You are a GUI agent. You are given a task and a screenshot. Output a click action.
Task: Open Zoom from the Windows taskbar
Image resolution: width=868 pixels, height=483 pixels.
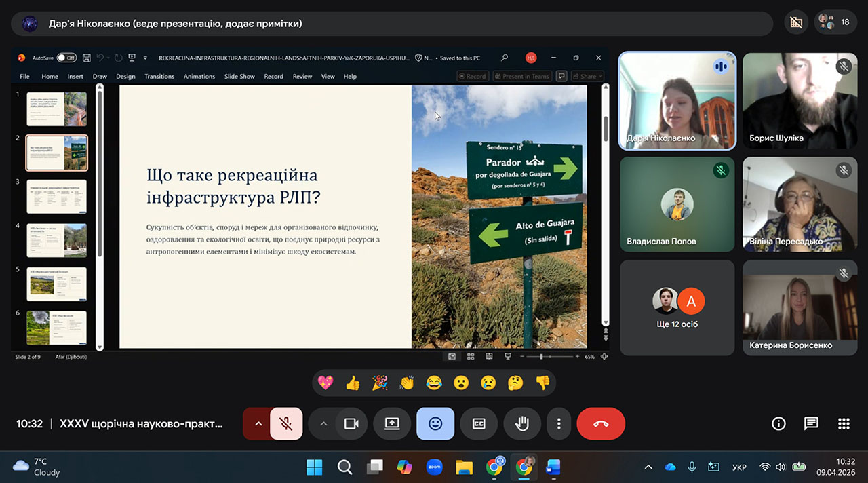pyautogui.click(x=434, y=467)
